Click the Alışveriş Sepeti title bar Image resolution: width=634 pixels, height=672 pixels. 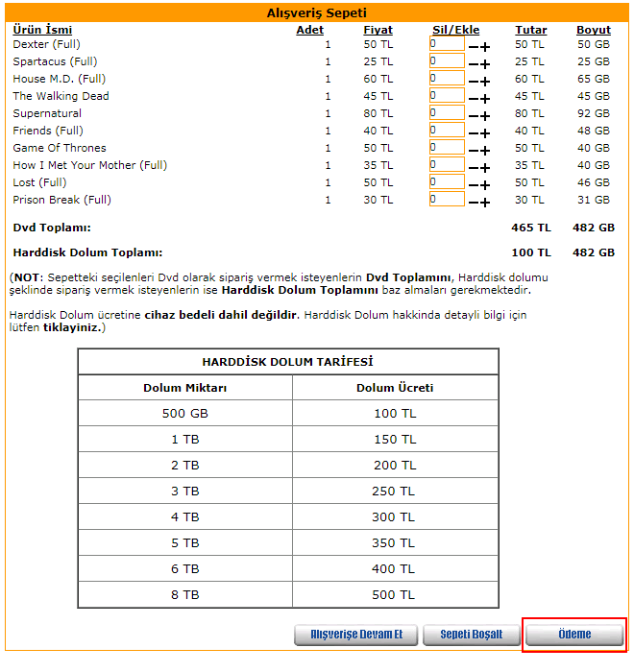tap(317, 12)
